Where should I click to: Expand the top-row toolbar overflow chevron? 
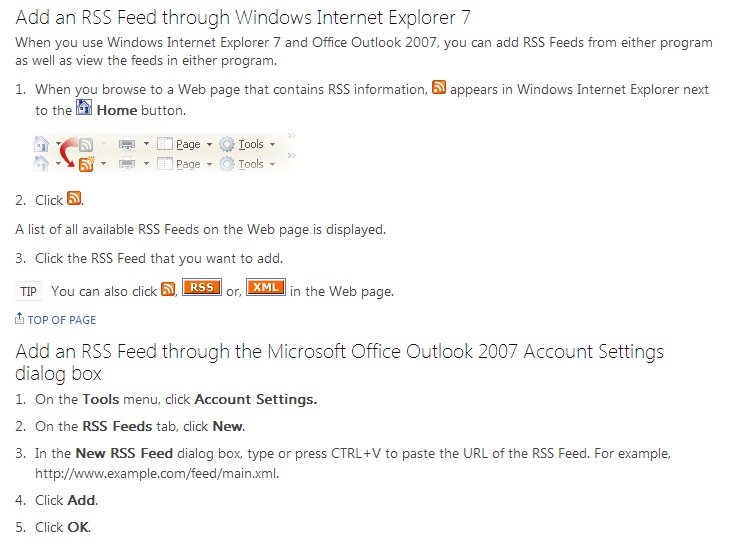[x=290, y=136]
